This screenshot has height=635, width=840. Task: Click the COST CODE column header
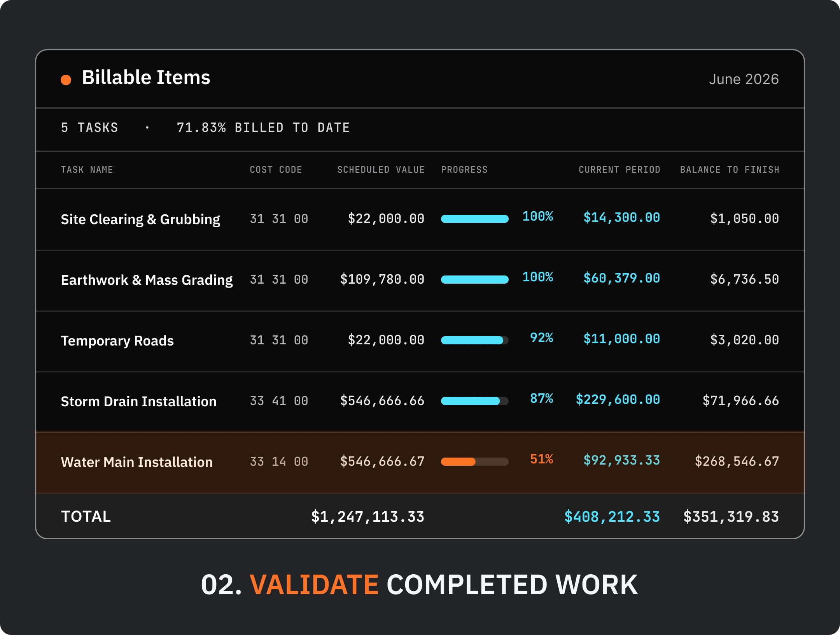point(276,170)
